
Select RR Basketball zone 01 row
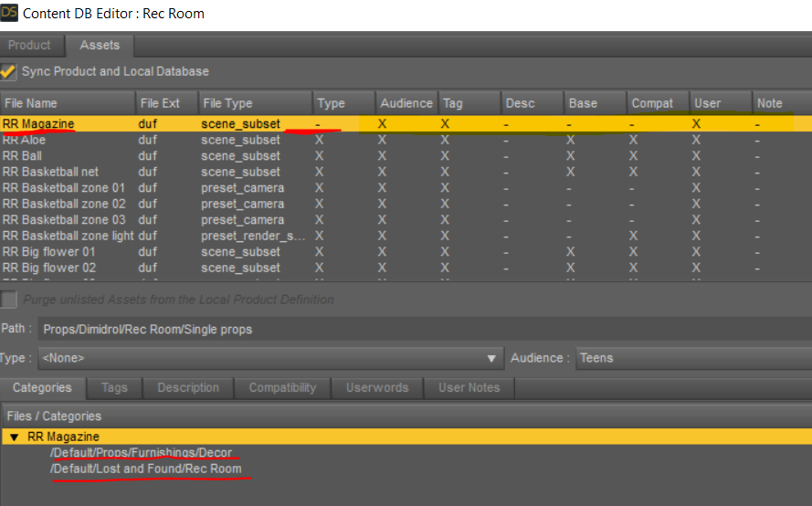click(x=406, y=188)
